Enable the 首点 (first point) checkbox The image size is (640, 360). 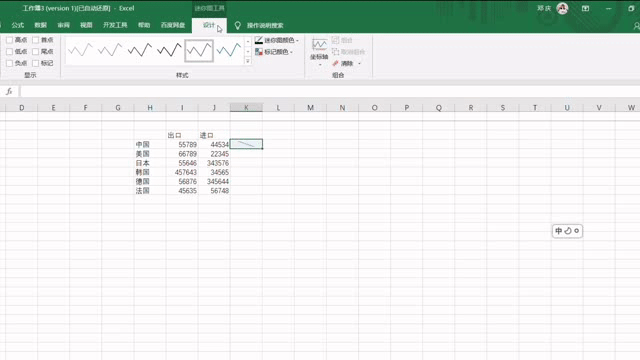click(36, 40)
